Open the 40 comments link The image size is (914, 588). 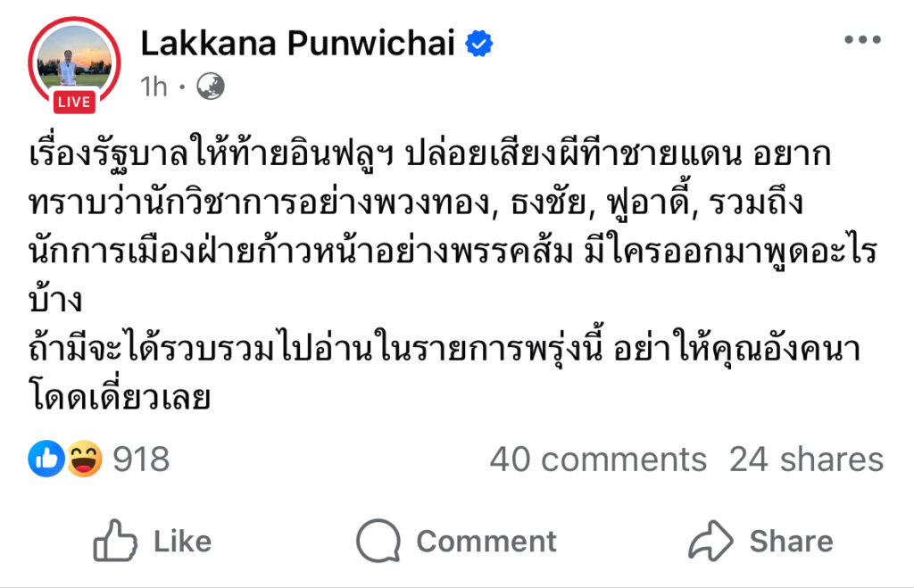597,460
